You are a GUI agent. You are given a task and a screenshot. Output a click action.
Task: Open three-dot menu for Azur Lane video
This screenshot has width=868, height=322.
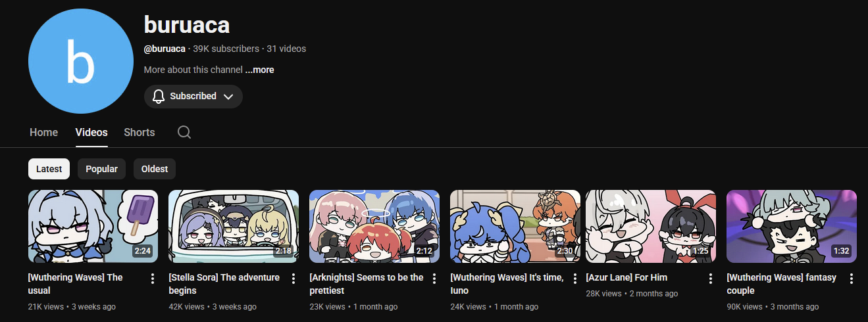pyautogui.click(x=711, y=279)
